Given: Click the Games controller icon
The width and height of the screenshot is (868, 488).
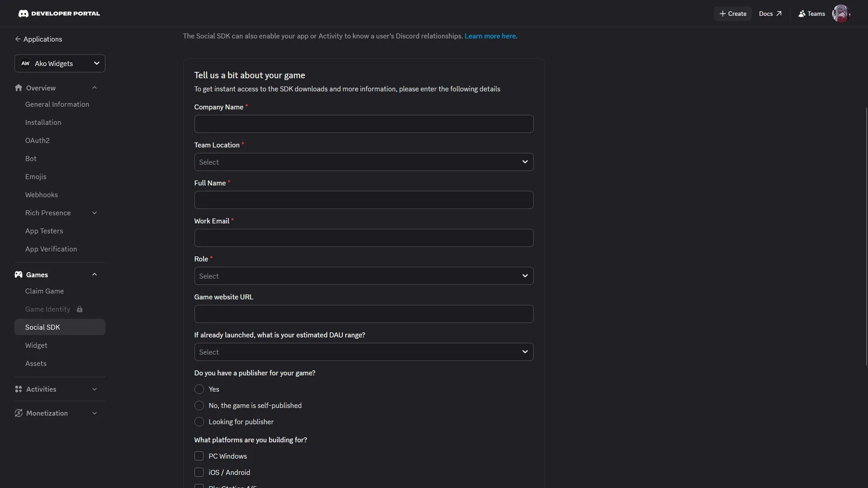Looking at the screenshot, I should click(x=19, y=275).
